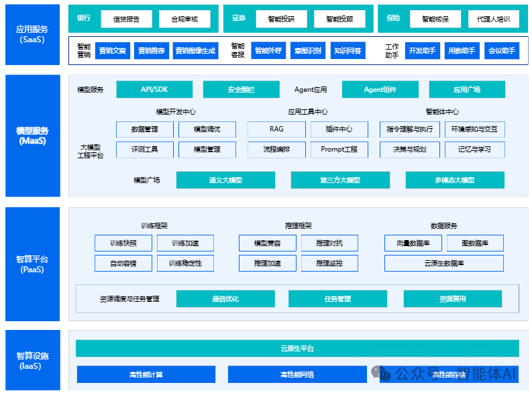Select the 智算设施 (IaaS) layer block
Viewport: 532px width, 395px height.
(33, 360)
